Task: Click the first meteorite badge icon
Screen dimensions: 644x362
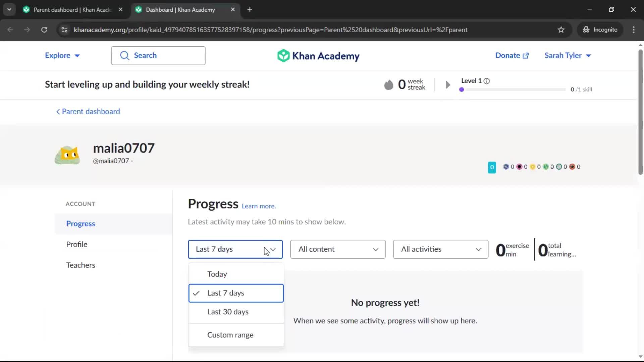Action: (506, 167)
